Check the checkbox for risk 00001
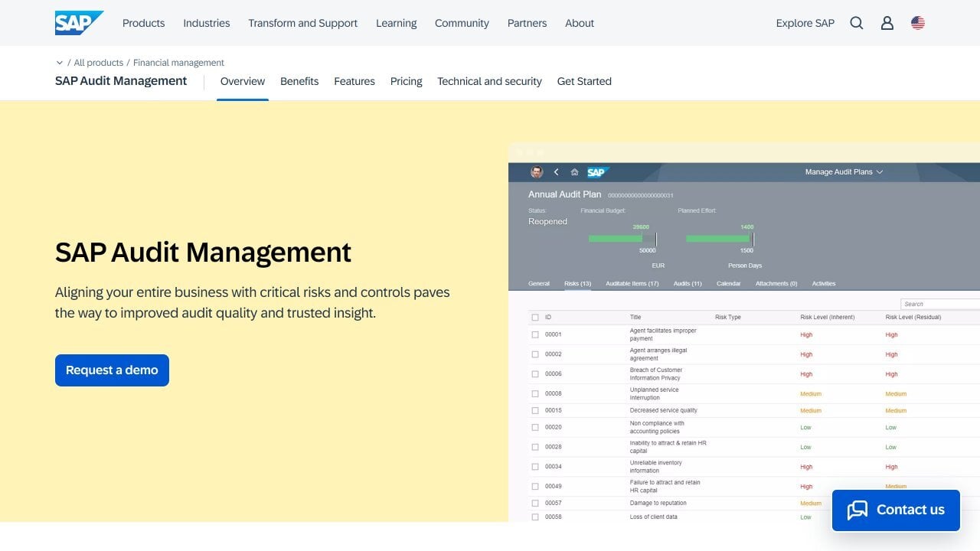980x551 pixels. pos(535,334)
